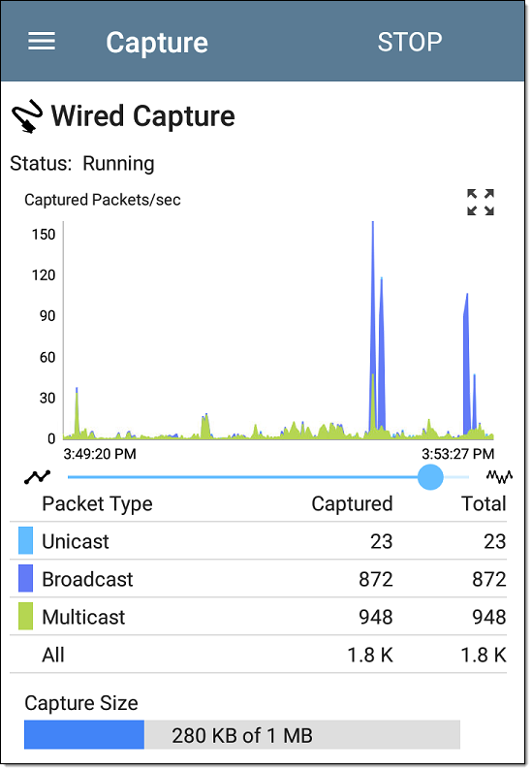Click the Multicast green color swatch
Screen dimensions: 532x771
tap(25, 616)
